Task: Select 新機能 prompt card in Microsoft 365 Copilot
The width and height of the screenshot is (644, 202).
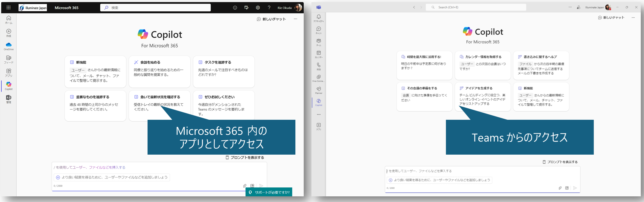Action: pyautogui.click(x=95, y=72)
